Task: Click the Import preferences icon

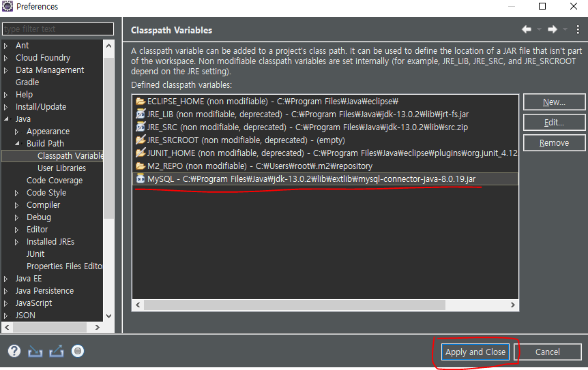Action: [35, 352]
